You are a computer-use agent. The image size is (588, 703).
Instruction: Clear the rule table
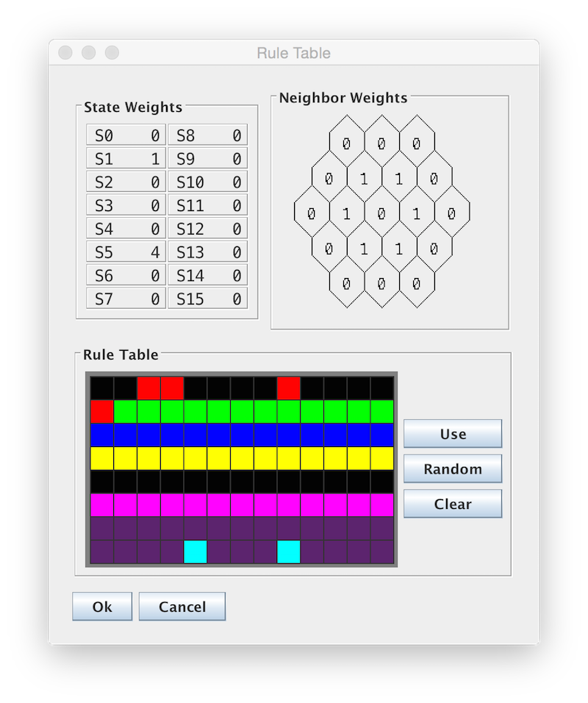coord(453,504)
